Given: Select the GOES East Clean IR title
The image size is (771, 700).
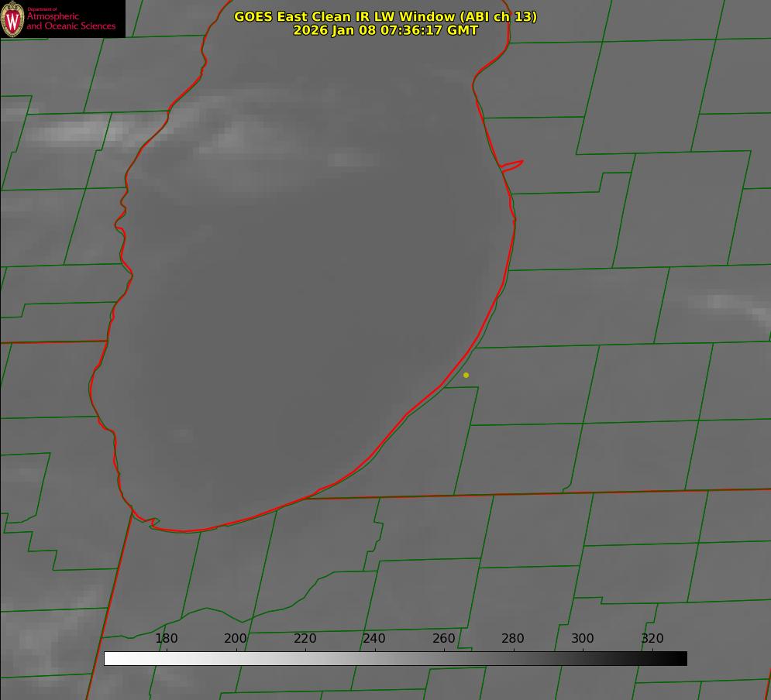Looking at the screenshot, I should (385, 16).
